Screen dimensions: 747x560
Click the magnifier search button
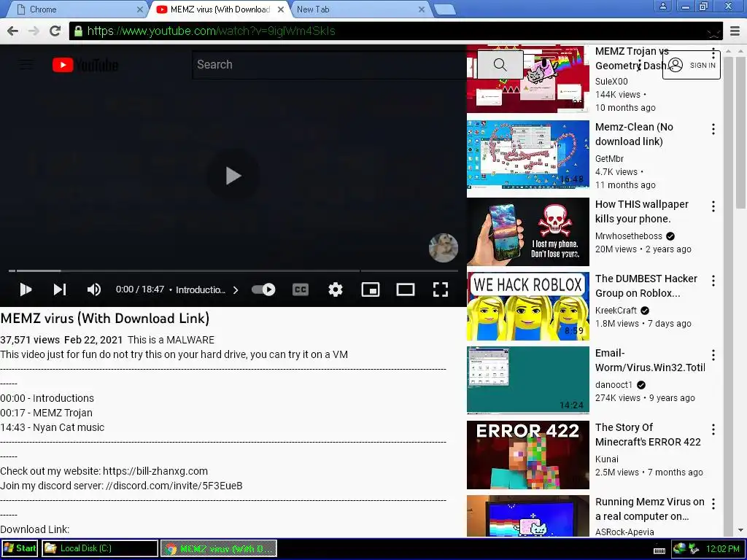500,65
